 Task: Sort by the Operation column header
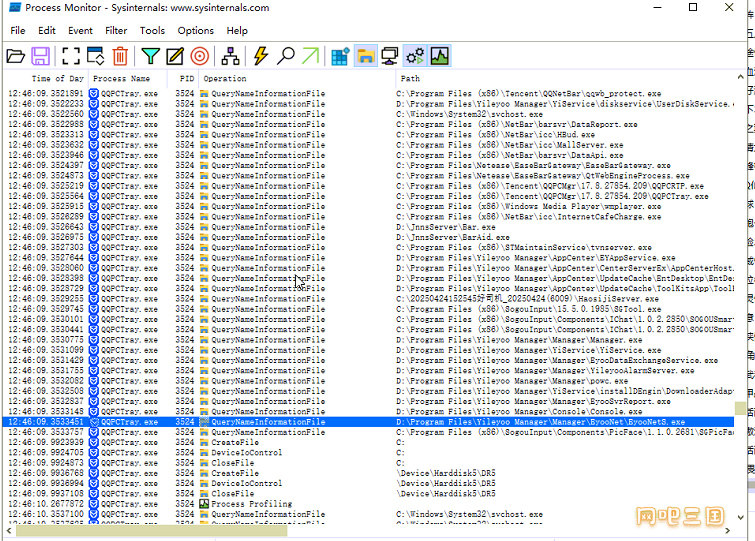click(297, 78)
